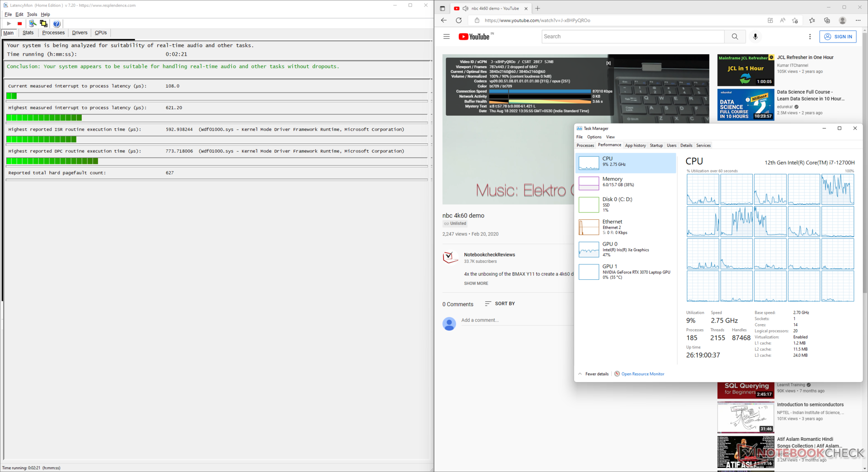Switch to Task Manager Users tab
This screenshot has height=472, width=868.
point(671,146)
